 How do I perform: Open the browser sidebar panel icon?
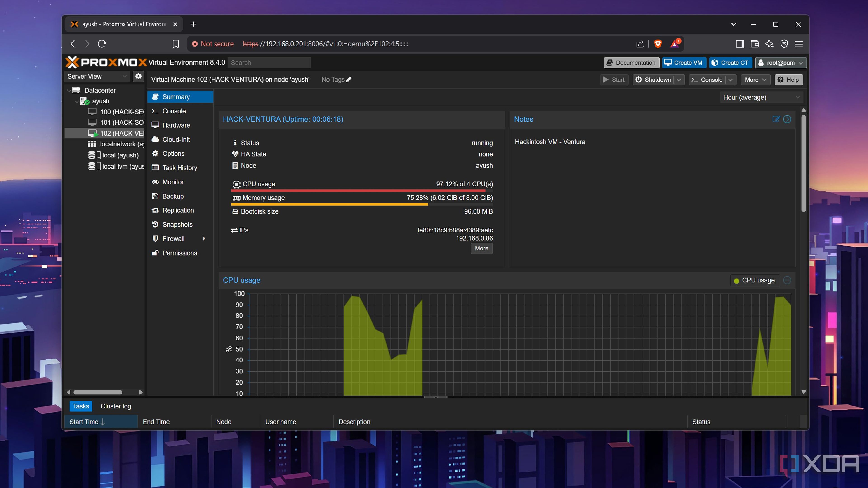[x=740, y=44]
